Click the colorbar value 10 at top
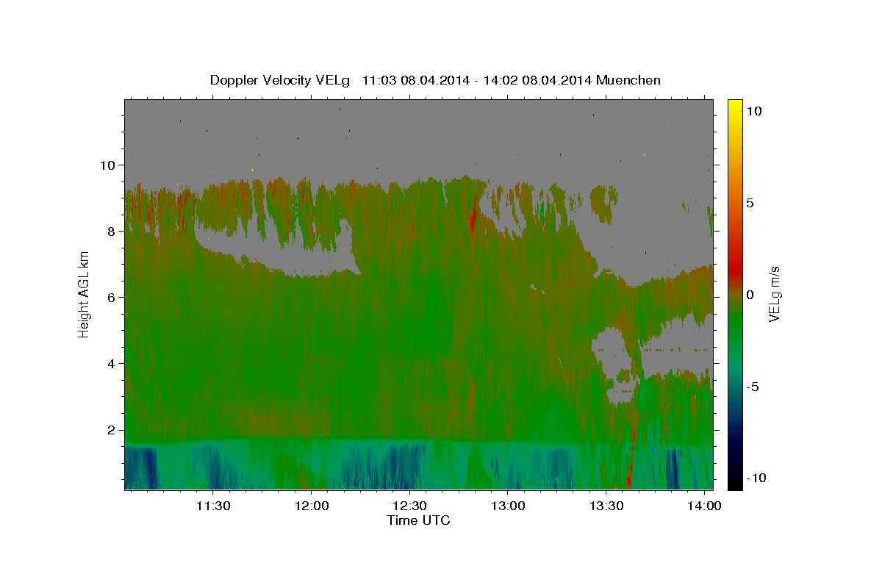882x588 pixels. click(753, 111)
